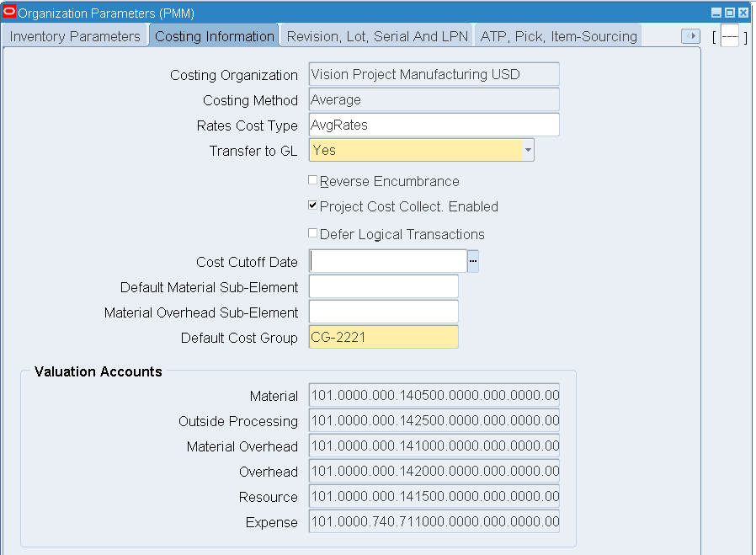Click the Cost Cutoff Date label

click(x=247, y=262)
